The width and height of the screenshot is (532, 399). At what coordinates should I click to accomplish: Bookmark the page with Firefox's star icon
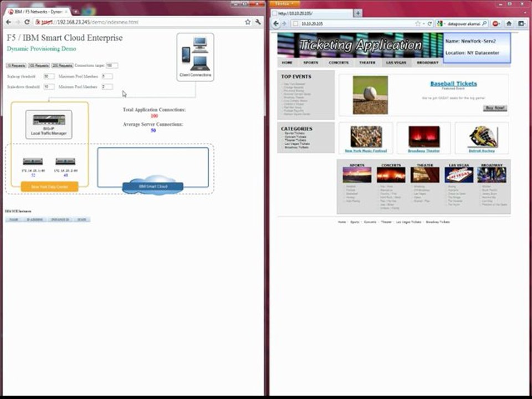pyautogui.click(x=418, y=24)
